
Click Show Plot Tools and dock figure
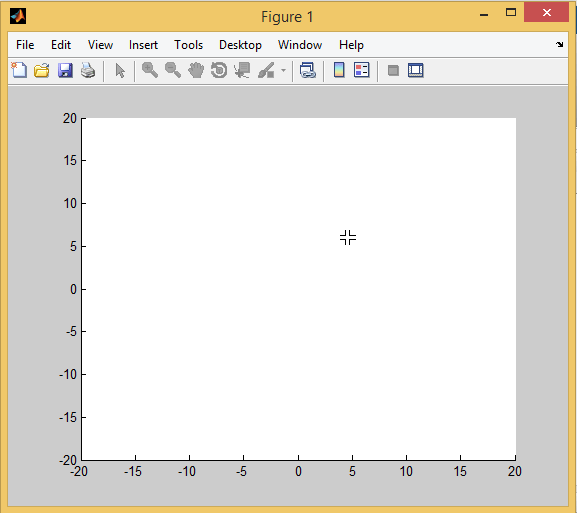(415, 70)
